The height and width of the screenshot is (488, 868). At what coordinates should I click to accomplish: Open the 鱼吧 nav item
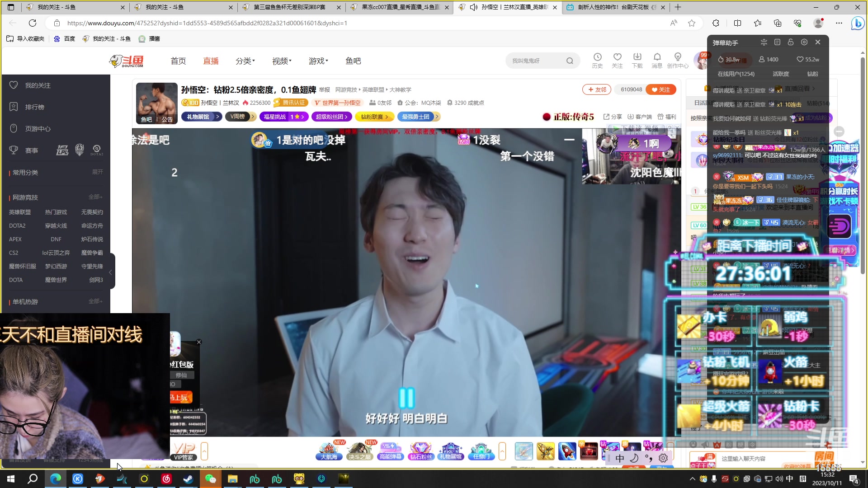pyautogui.click(x=353, y=61)
